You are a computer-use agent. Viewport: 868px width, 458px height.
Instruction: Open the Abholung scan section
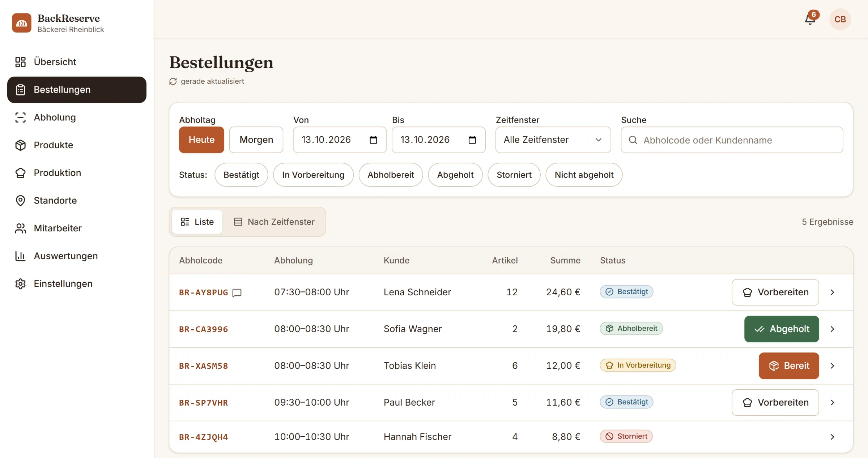77,117
